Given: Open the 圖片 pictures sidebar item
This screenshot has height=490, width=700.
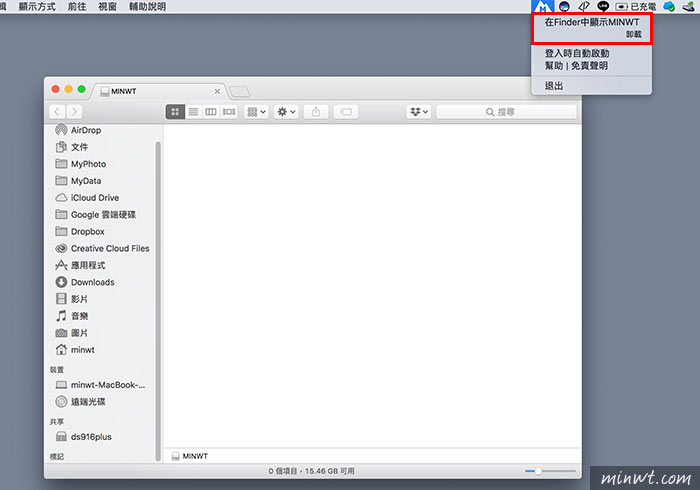Looking at the screenshot, I should pos(71,333).
